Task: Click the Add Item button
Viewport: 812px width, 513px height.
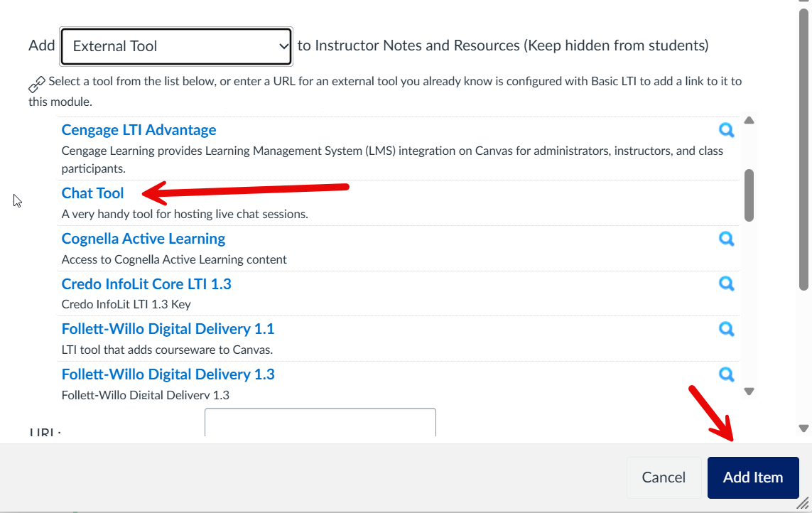Action: click(753, 477)
